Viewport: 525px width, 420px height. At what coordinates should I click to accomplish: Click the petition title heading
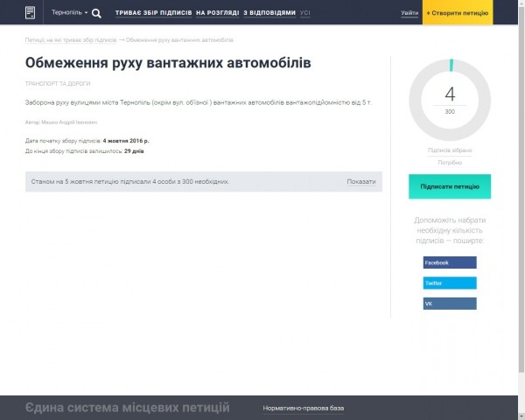(168, 63)
